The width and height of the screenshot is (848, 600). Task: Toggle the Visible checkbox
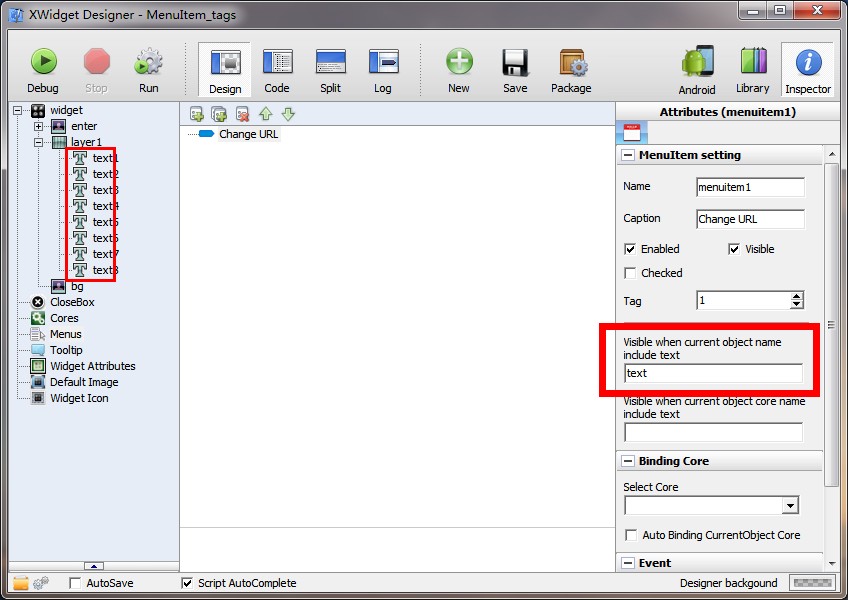tap(734, 249)
